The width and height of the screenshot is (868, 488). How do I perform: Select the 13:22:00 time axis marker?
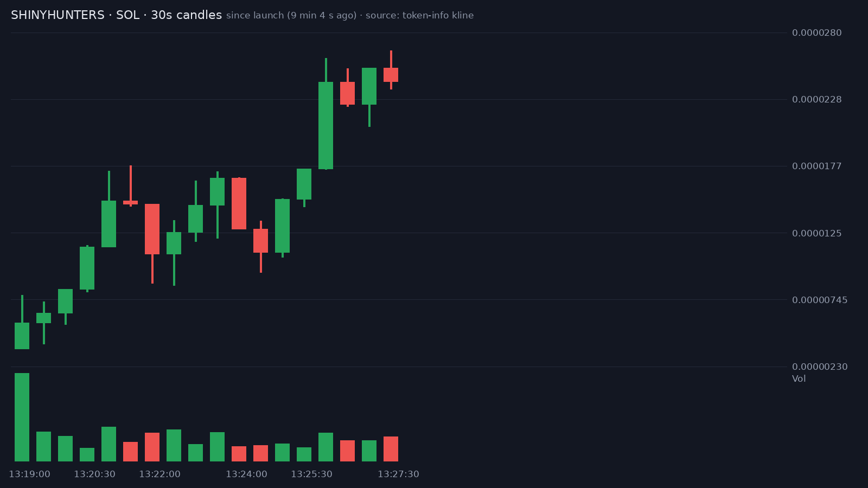pyautogui.click(x=159, y=474)
